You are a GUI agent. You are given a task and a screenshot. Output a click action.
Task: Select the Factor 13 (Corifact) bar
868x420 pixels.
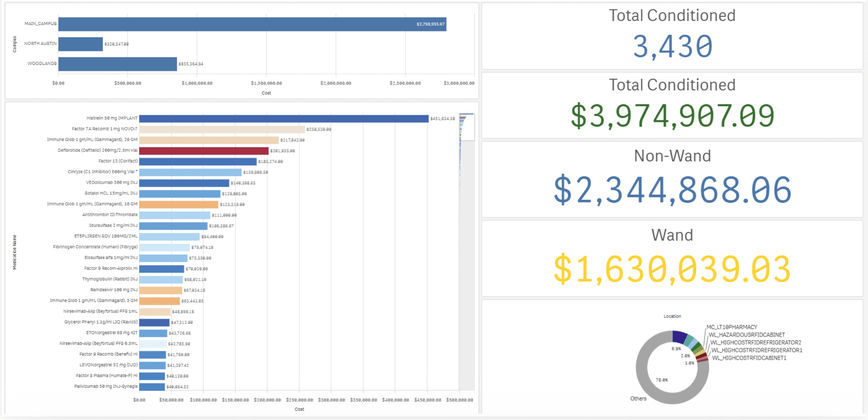coord(198,162)
